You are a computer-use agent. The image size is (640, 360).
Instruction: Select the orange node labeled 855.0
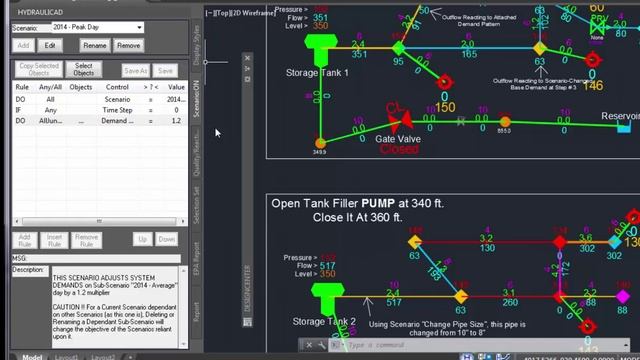point(505,122)
